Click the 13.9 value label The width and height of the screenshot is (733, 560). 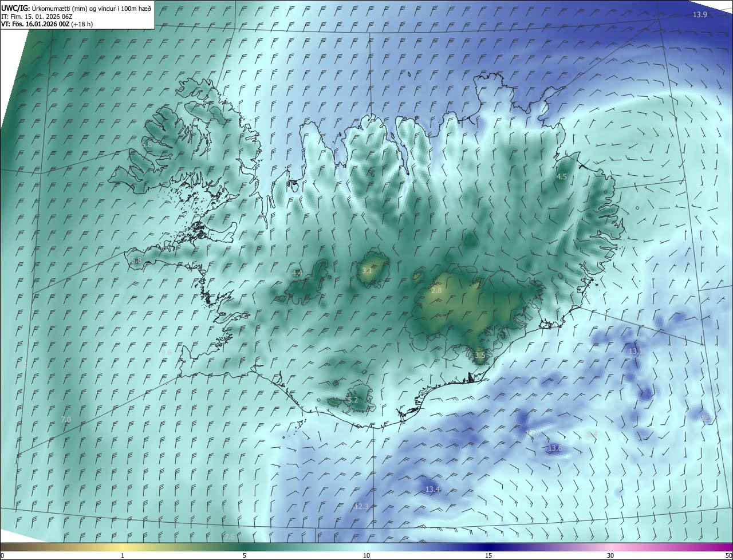click(x=700, y=14)
